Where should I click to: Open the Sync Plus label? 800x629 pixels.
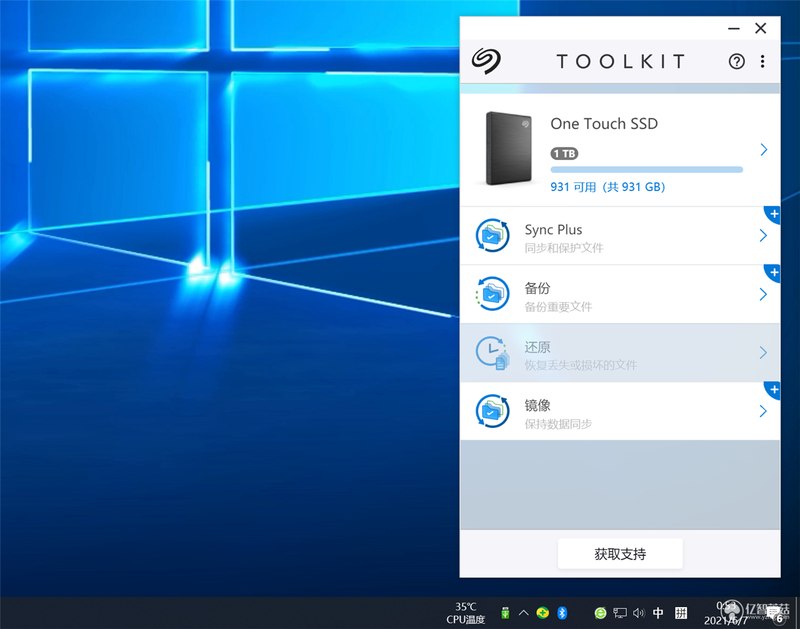point(553,230)
